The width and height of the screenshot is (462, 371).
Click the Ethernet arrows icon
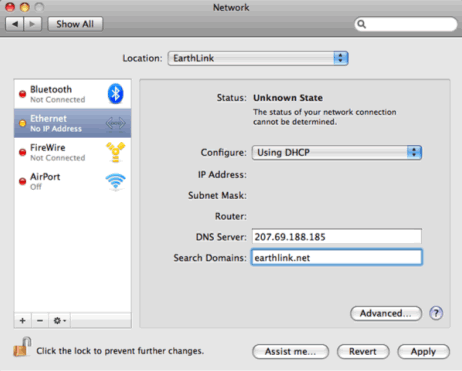(115, 123)
